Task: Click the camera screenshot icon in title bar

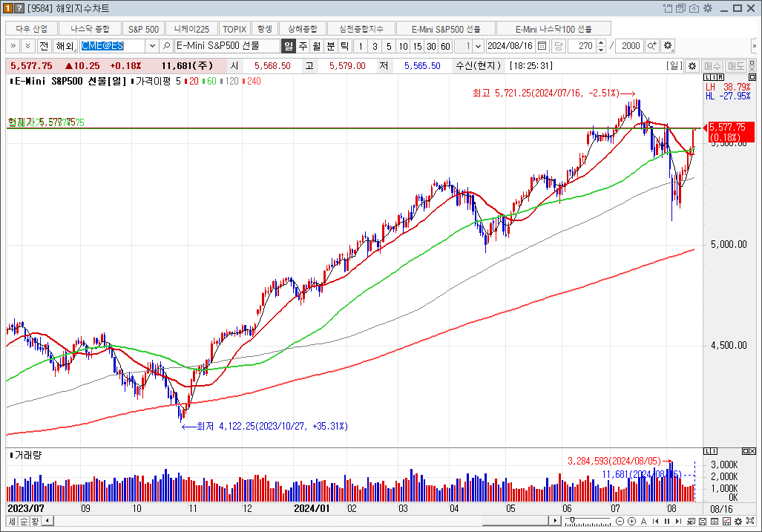Action: tap(694, 8)
